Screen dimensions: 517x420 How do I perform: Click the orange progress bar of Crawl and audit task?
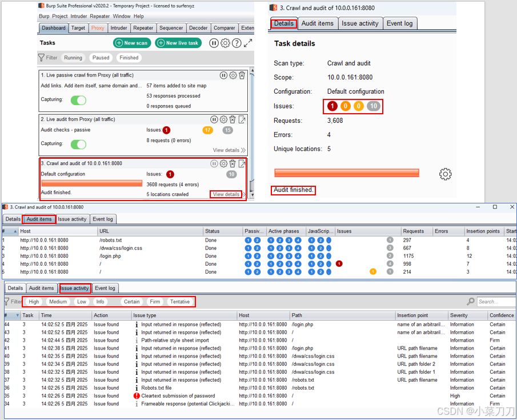point(91,183)
